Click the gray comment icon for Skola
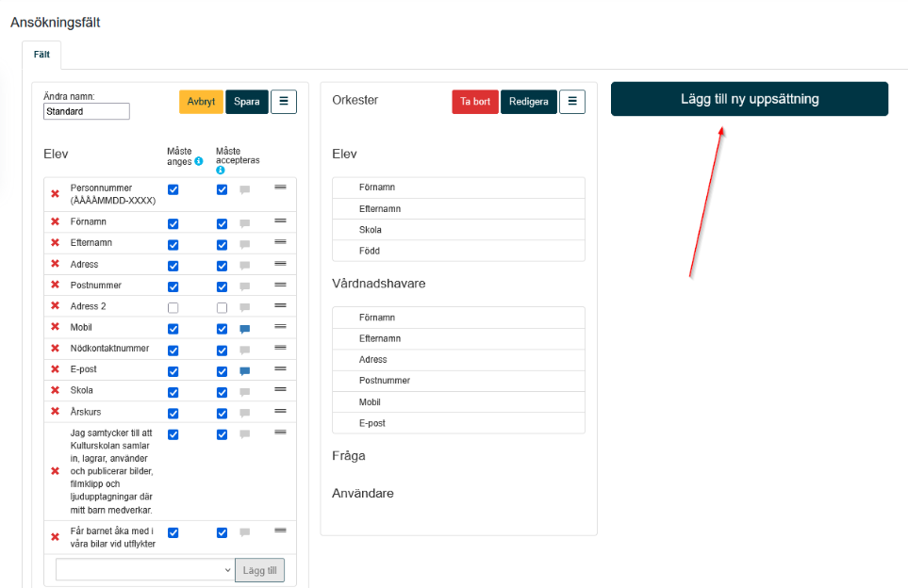This screenshot has height=588, width=908. (x=245, y=392)
